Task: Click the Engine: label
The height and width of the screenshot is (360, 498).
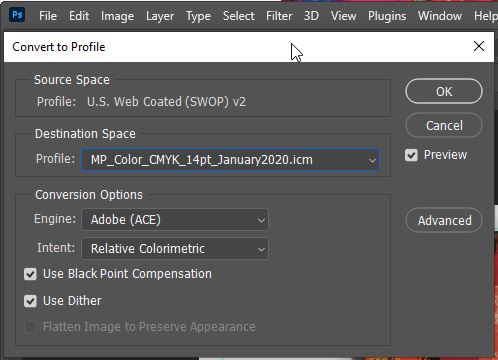Action: tap(55, 219)
